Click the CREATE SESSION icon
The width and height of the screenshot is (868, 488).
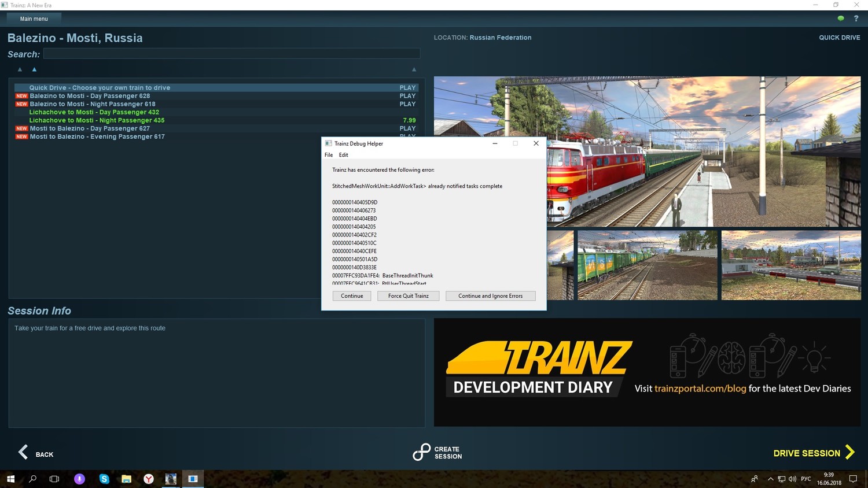(x=421, y=452)
